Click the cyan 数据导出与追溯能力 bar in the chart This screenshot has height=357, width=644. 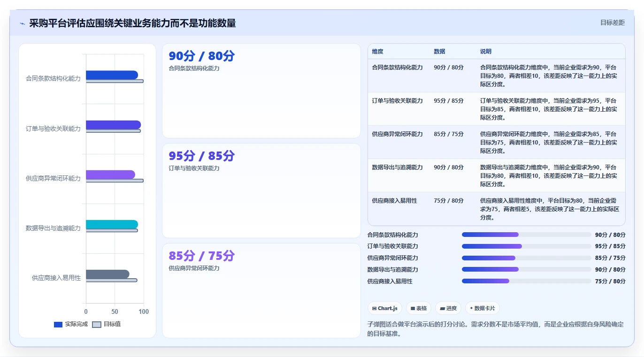pyautogui.click(x=112, y=224)
